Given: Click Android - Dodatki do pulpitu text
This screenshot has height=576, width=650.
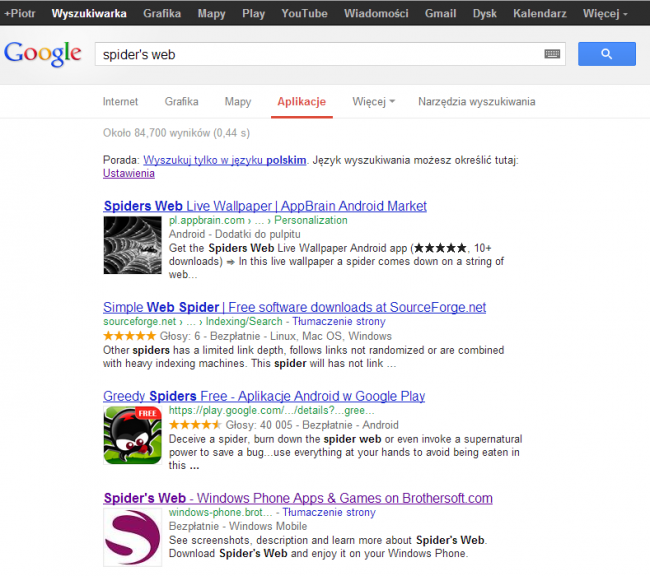Looking at the screenshot, I should point(235,234).
